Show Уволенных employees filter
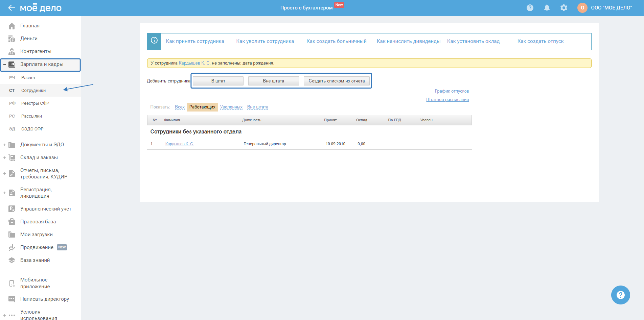The height and width of the screenshot is (320, 644). coord(231,107)
